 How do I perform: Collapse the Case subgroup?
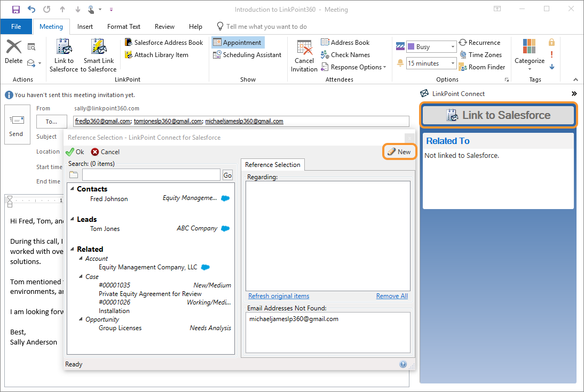tap(81, 276)
